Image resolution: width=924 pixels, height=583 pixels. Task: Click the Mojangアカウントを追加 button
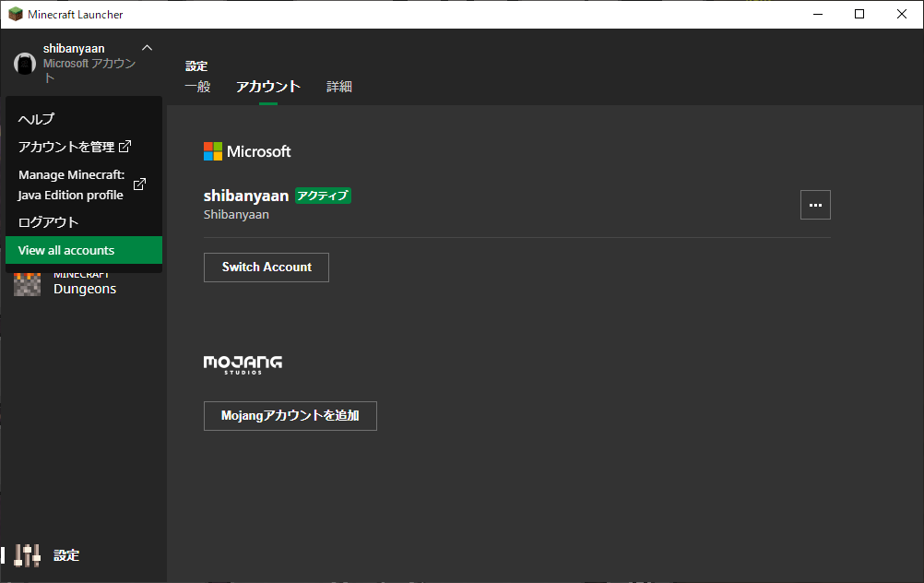tap(290, 415)
